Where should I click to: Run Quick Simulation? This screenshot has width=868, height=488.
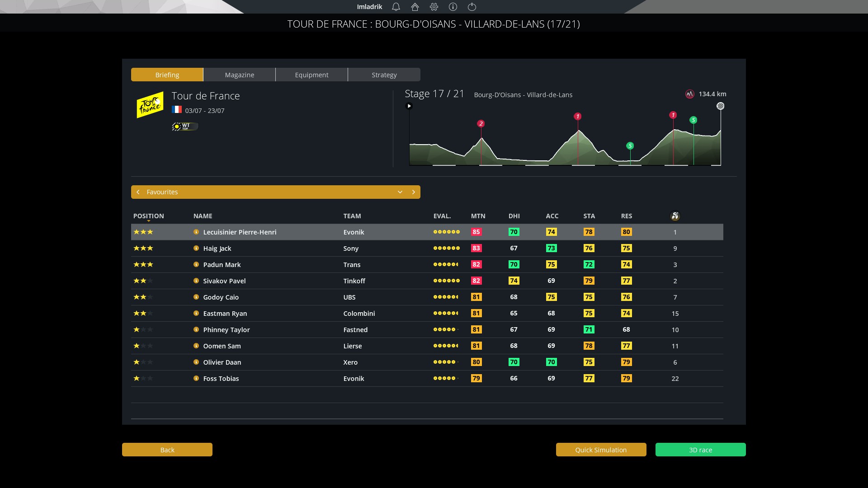point(601,450)
